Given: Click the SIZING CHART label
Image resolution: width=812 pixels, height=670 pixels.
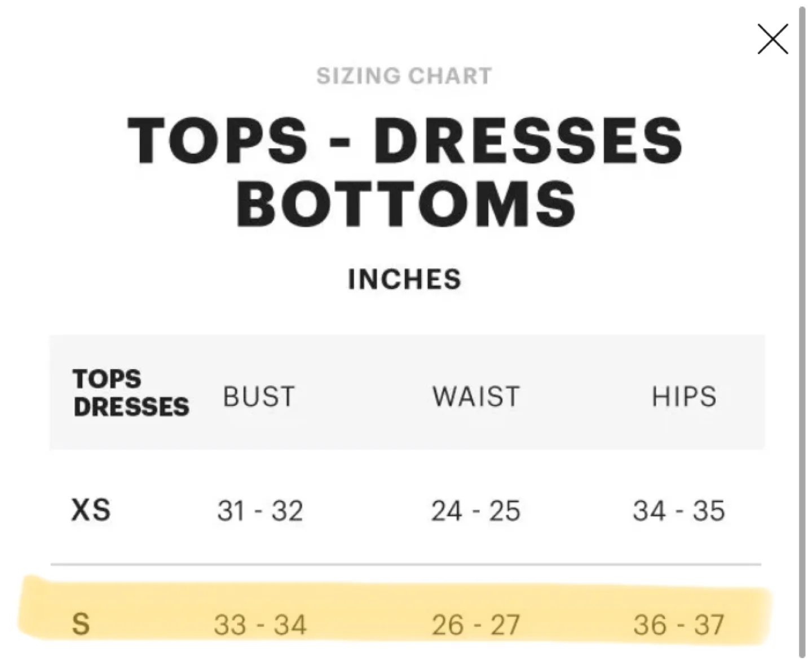Looking at the screenshot, I should click(x=405, y=74).
